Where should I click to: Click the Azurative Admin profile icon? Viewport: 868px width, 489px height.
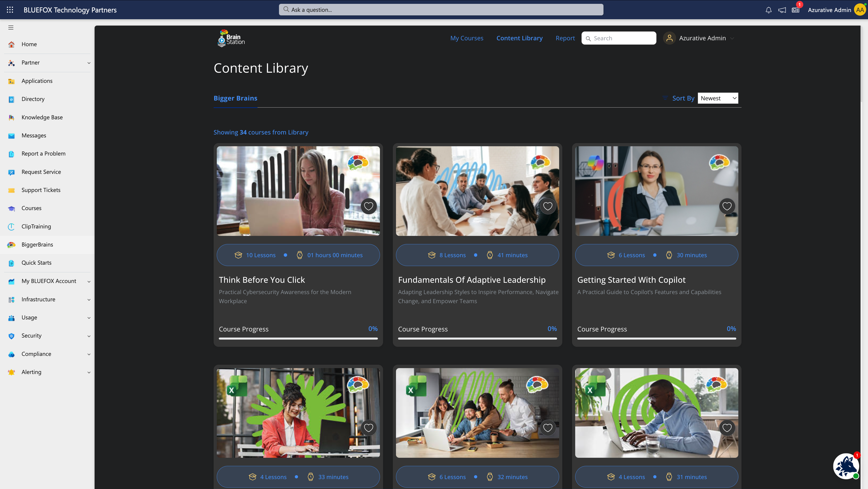(669, 38)
